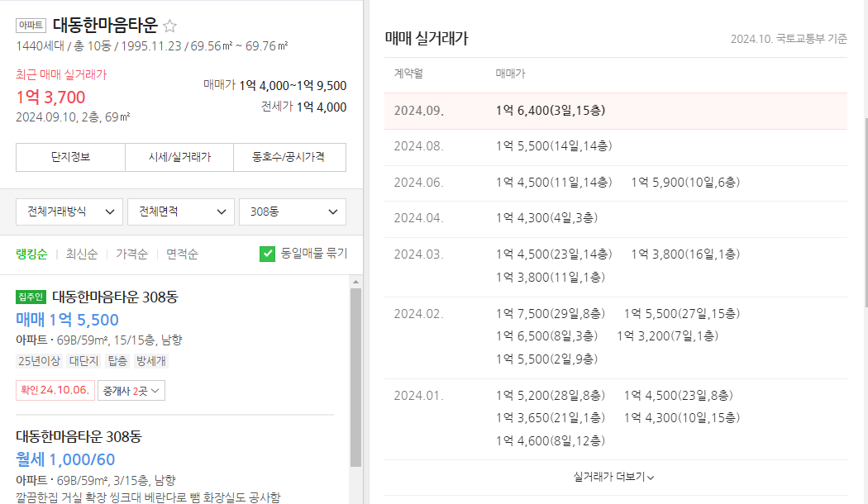
Task: Sort listings by 최신순
Action: pos(81,254)
